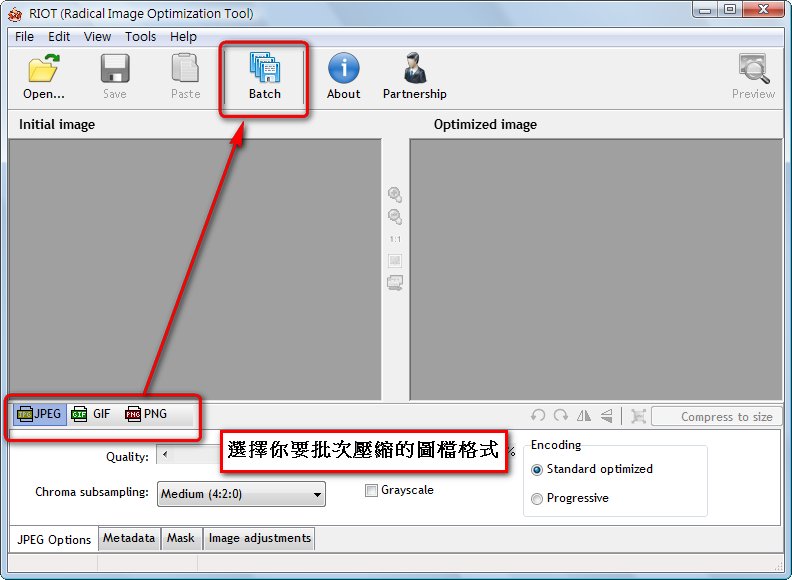Open the Help menu
The width and height of the screenshot is (792, 580).
tap(183, 37)
